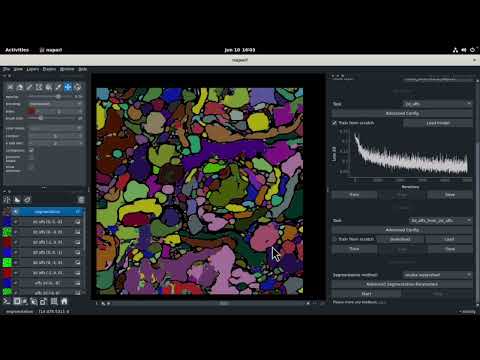
Task: Open the volume system tray icon
Action: (x=464, y=50)
